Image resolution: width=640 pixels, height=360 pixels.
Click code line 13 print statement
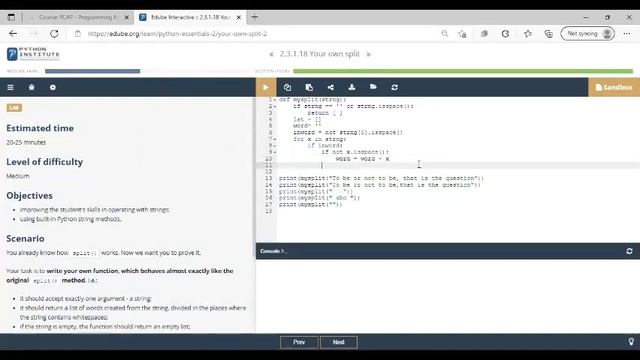[x=381, y=178]
